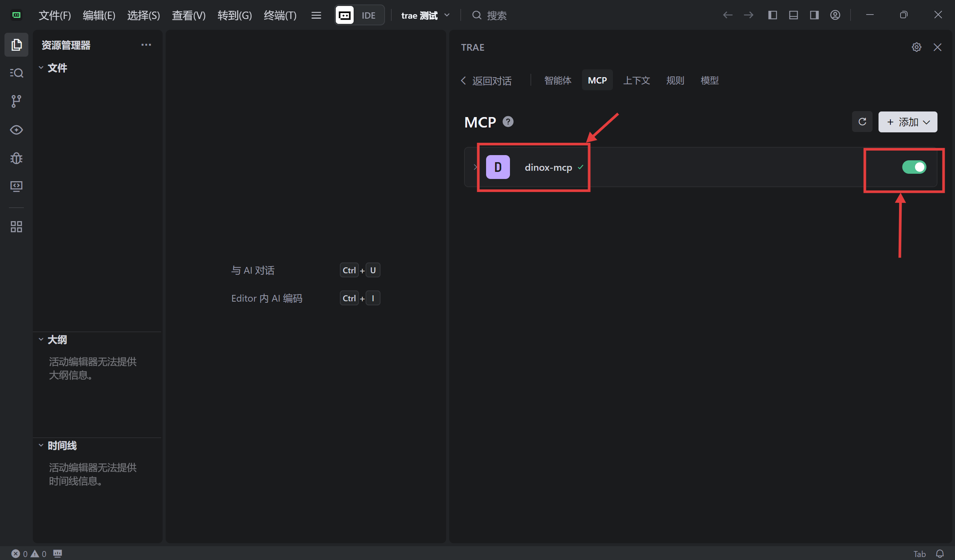Viewport: 955px width, 560px height.
Task: Open notifications bell in status bar
Action: click(940, 554)
